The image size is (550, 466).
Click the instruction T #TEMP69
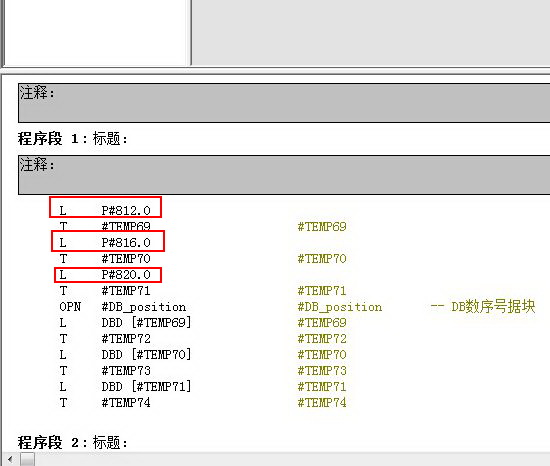pyautogui.click(x=105, y=226)
